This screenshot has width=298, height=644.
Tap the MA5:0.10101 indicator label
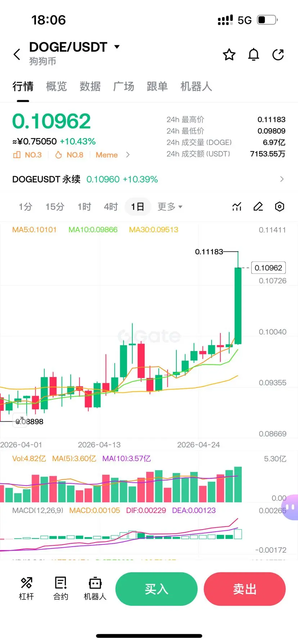pyautogui.click(x=35, y=230)
